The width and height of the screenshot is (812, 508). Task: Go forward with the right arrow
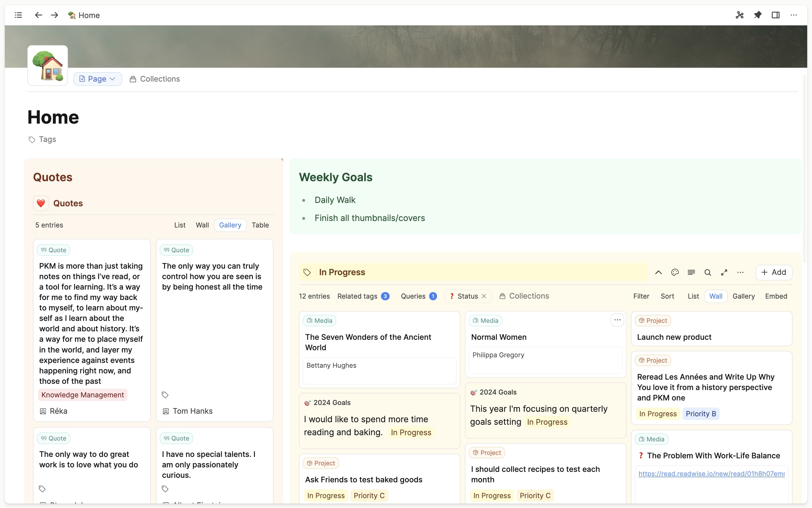point(54,15)
